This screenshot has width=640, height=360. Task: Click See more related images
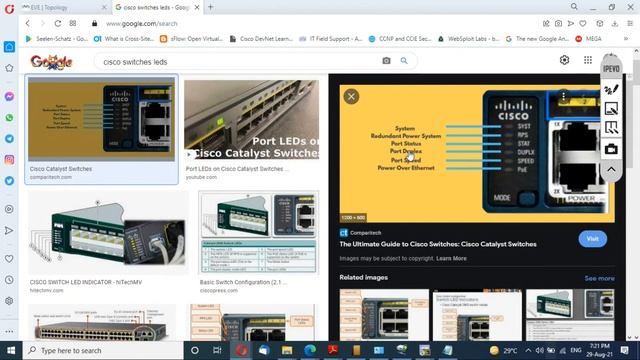click(600, 278)
